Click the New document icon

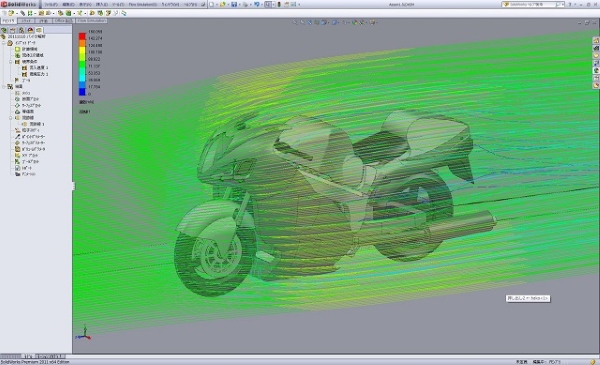coord(212,4)
